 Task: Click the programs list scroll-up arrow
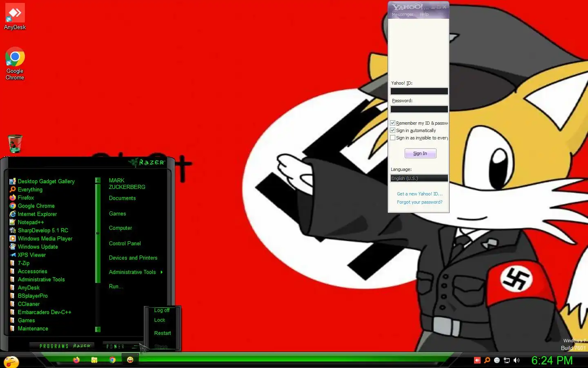(x=98, y=180)
